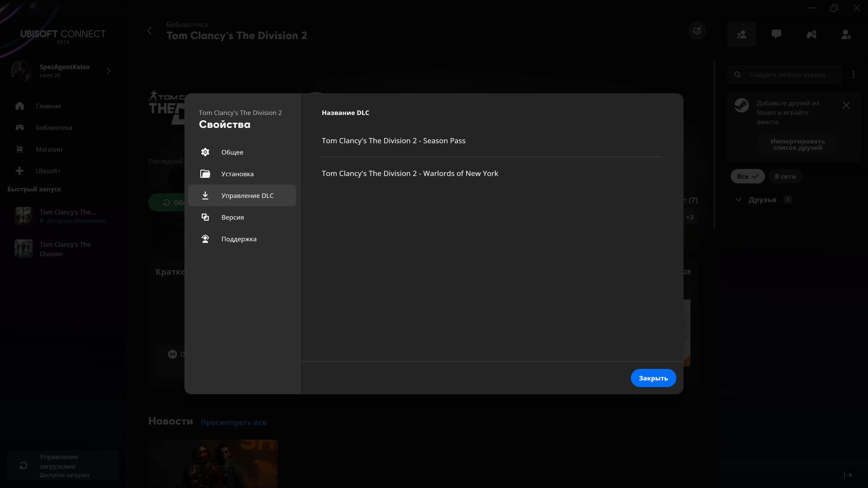Select the Warlords of New York DLC row
Viewport: 868px width, 488px height.
click(x=492, y=174)
